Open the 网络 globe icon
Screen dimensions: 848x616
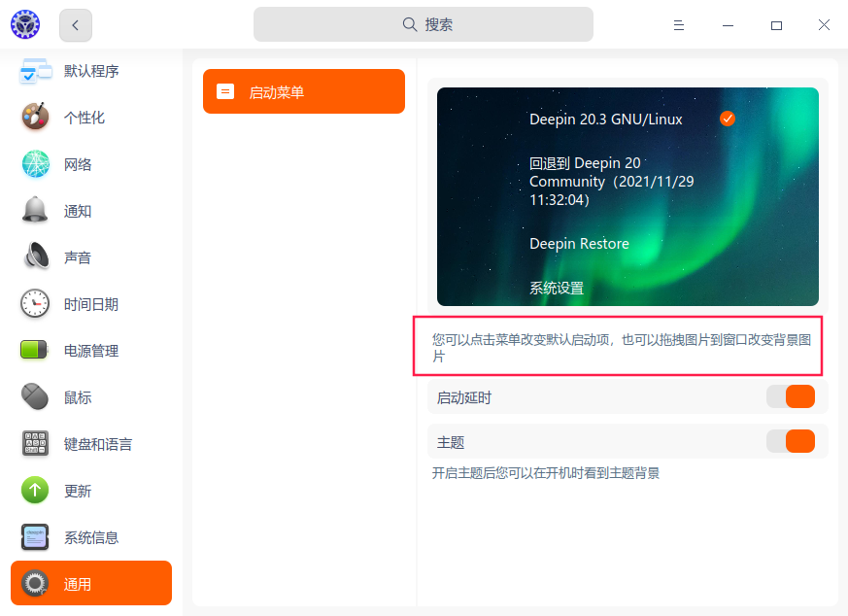pyautogui.click(x=36, y=164)
